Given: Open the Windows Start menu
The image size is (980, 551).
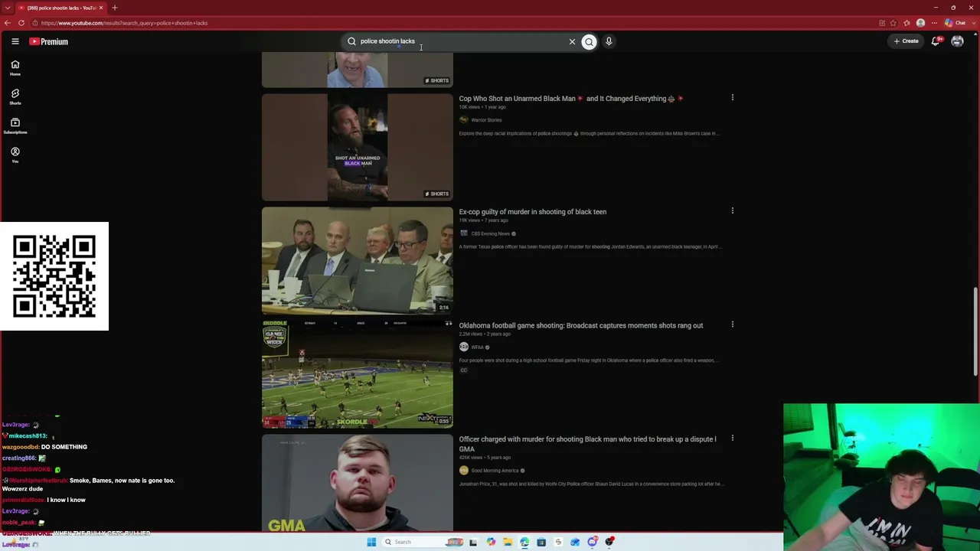Looking at the screenshot, I should click(371, 542).
